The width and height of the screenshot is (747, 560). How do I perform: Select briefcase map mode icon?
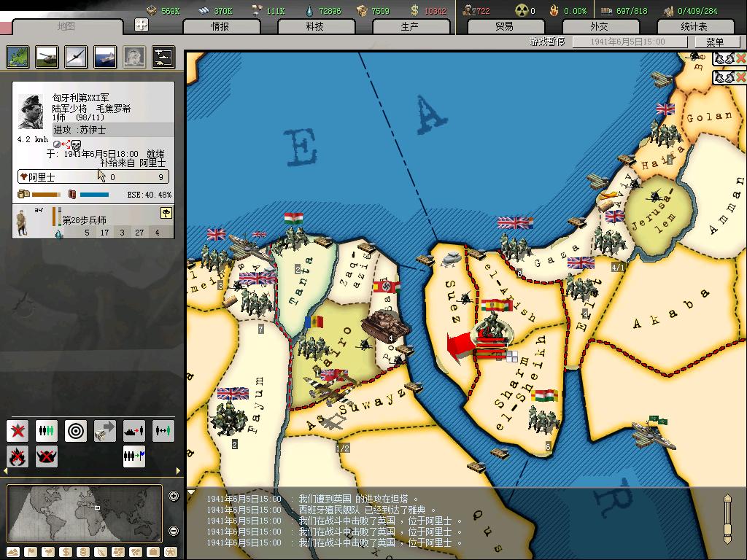pyautogui.click(x=153, y=552)
